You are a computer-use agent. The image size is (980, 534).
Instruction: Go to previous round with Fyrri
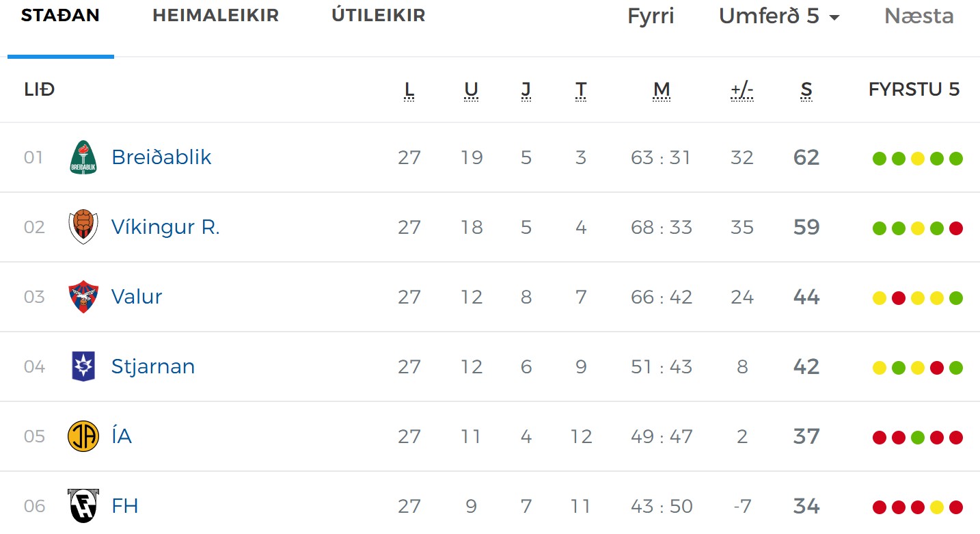click(651, 16)
